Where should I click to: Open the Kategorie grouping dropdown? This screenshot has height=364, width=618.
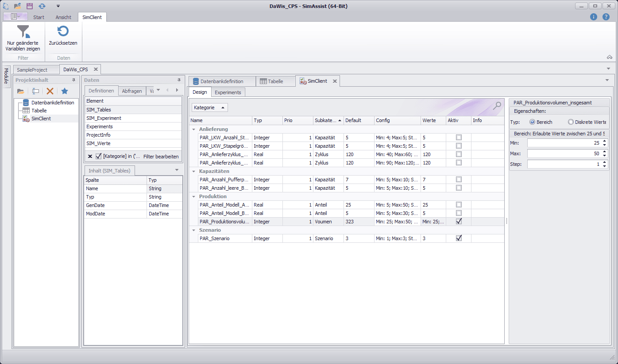pyautogui.click(x=210, y=107)
